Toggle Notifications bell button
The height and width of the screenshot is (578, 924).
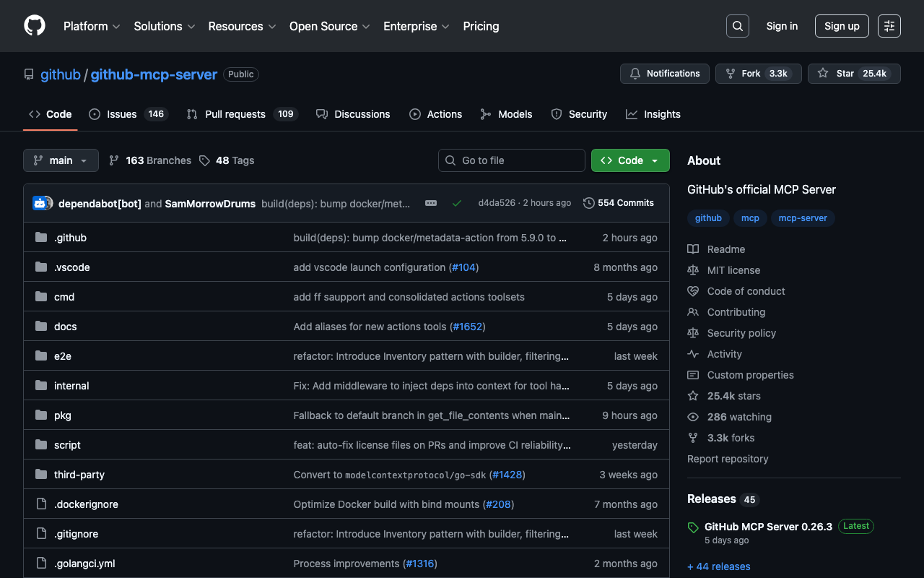[x=664, y=74]
